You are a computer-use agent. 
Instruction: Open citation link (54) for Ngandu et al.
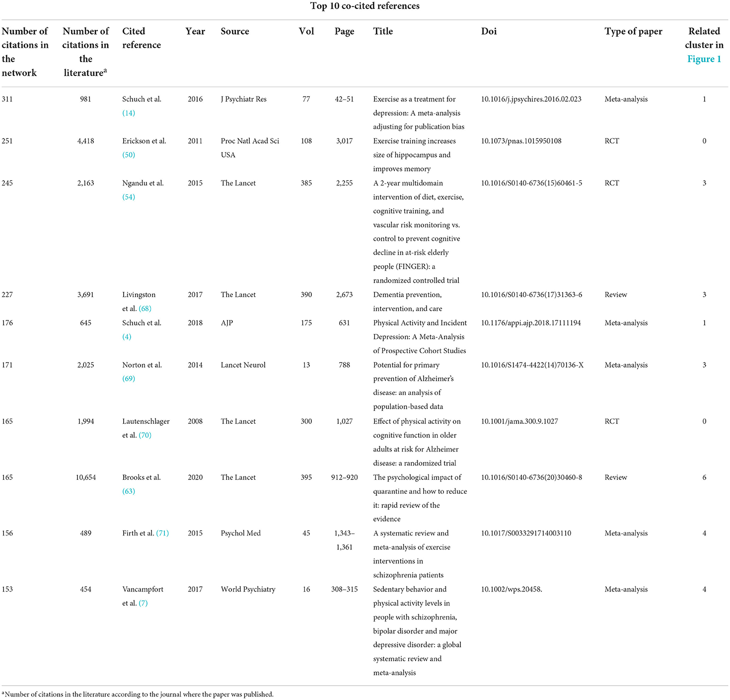pos(129,197)
